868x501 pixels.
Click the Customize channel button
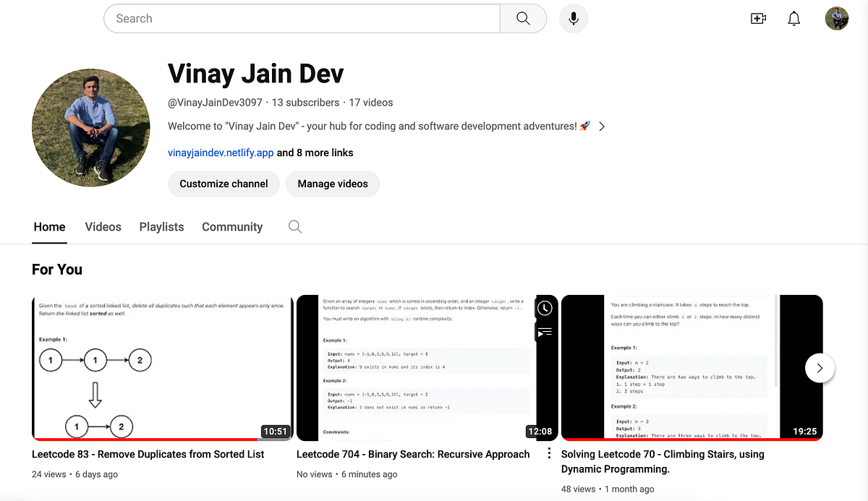[224, 184]
